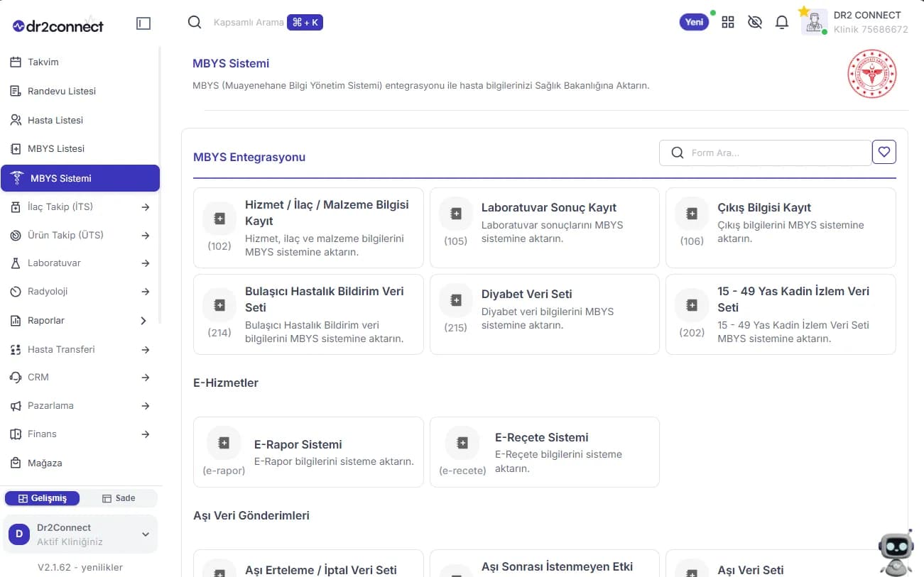This screenshot has width=924, height=577.
Task: Expand İlaç Takip (İTS) arrow
Action: point(145,207)
